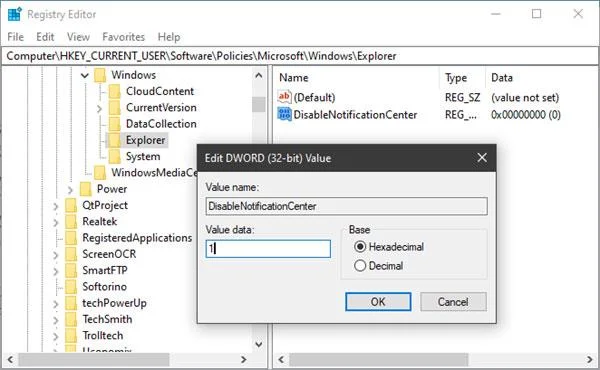Click the Realtek folder icon

71,222
